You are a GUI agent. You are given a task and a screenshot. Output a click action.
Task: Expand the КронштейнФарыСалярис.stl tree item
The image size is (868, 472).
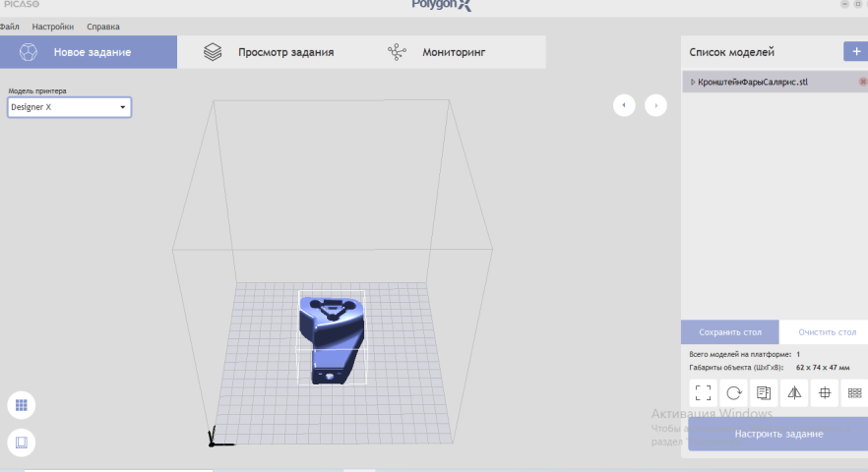tap(692, 82)
